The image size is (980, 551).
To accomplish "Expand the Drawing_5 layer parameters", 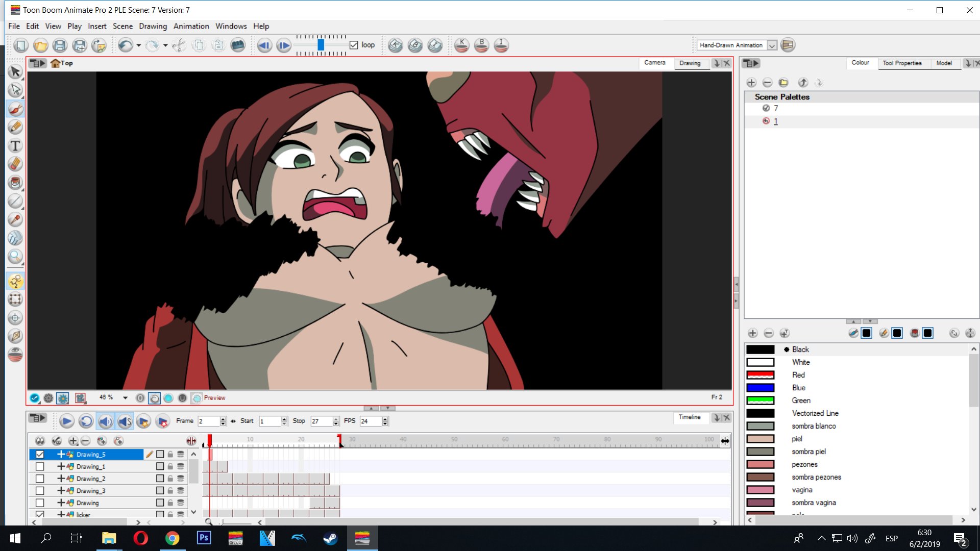I will coord(61,455).
